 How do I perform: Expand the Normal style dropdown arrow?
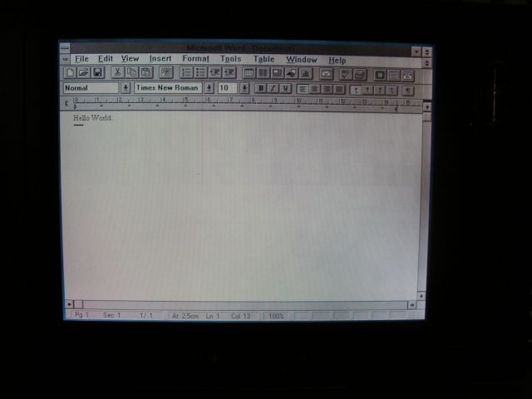[x=126, y=88]
